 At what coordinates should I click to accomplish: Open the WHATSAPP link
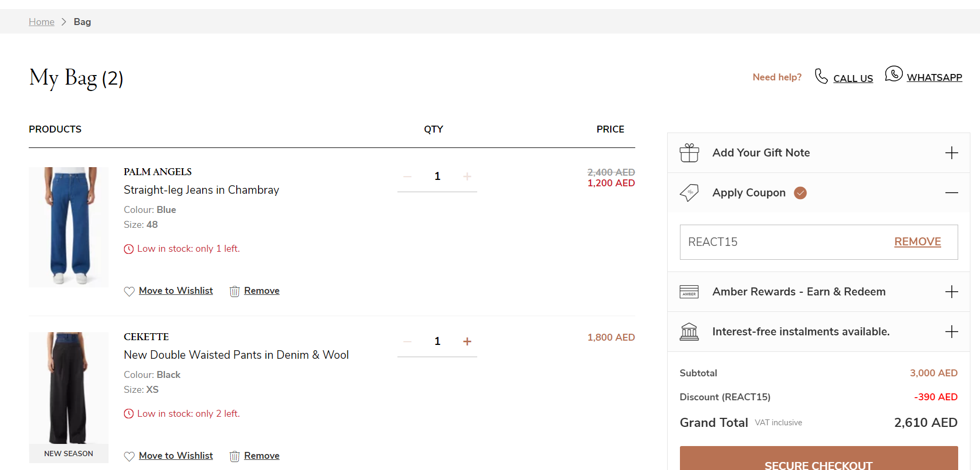pyautogui.click(x=934, y=78)
